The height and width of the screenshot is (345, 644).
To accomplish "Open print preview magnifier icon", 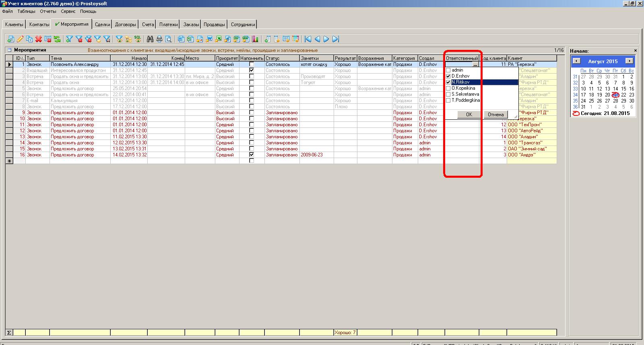I will [168, 39].
